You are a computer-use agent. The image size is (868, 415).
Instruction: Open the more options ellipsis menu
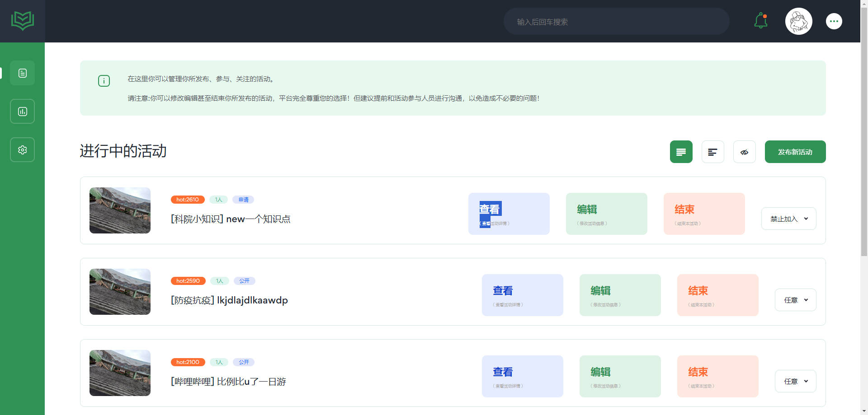834,21
